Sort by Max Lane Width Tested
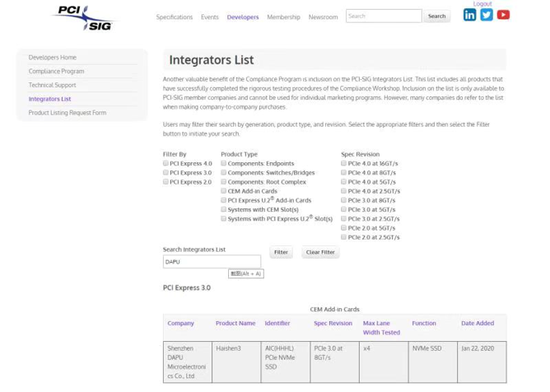Viewport: 550px width, 392px height. pos(381,328)
